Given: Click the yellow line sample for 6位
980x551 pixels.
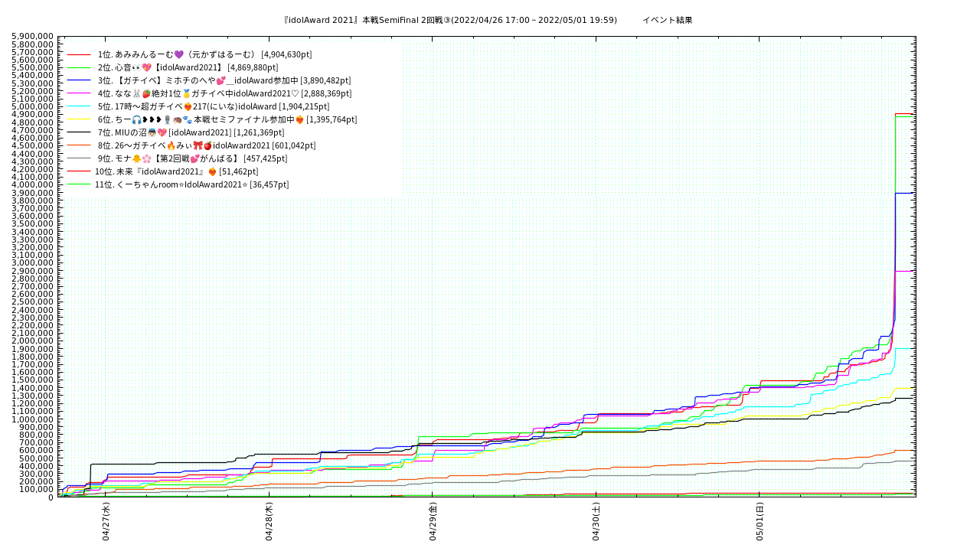Looking at the screenshot, I should pyautogui.click(x=78, y=119).
